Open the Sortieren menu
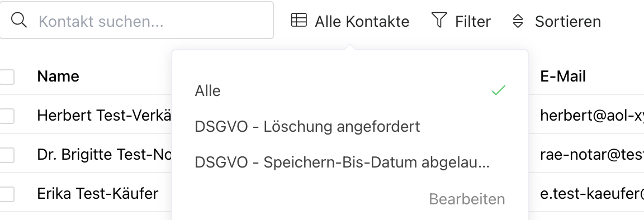The width and height of the screenshot is (644, 220). pos(557,21)
